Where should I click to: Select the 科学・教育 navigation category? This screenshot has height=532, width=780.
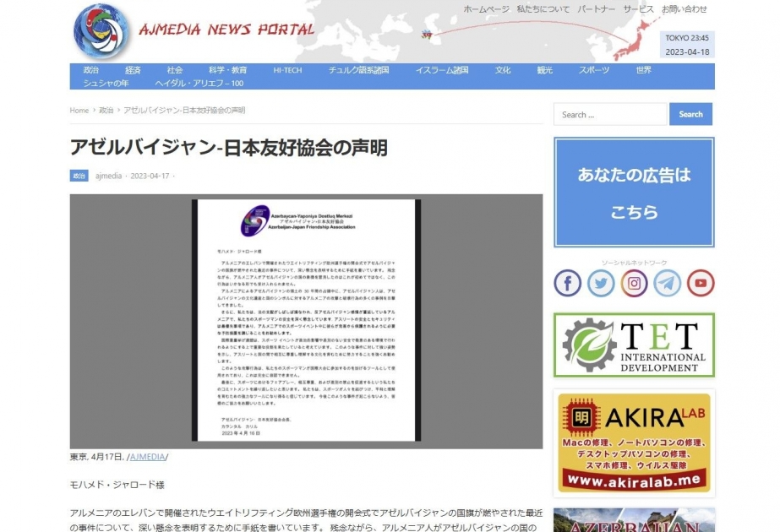pos(228,70)
